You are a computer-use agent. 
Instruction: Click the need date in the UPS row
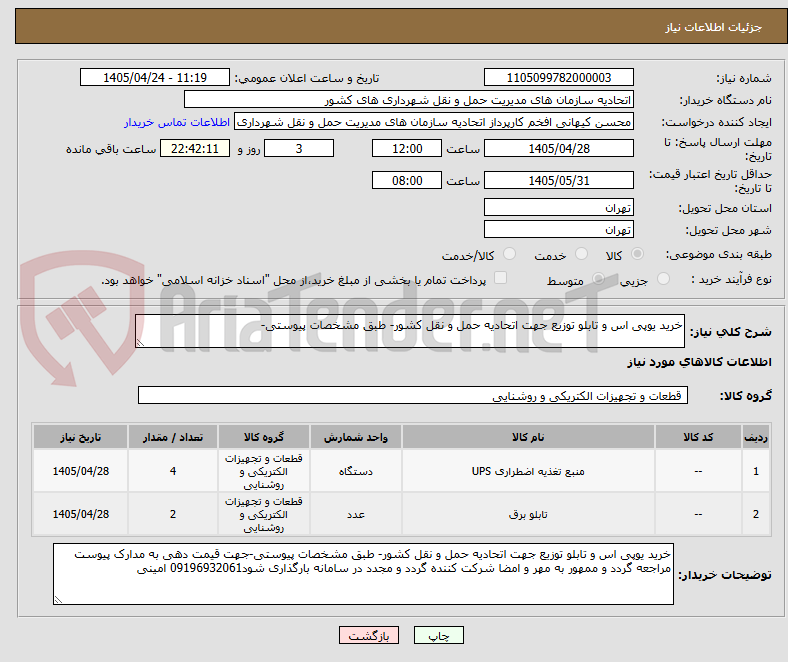pos(80,471)
